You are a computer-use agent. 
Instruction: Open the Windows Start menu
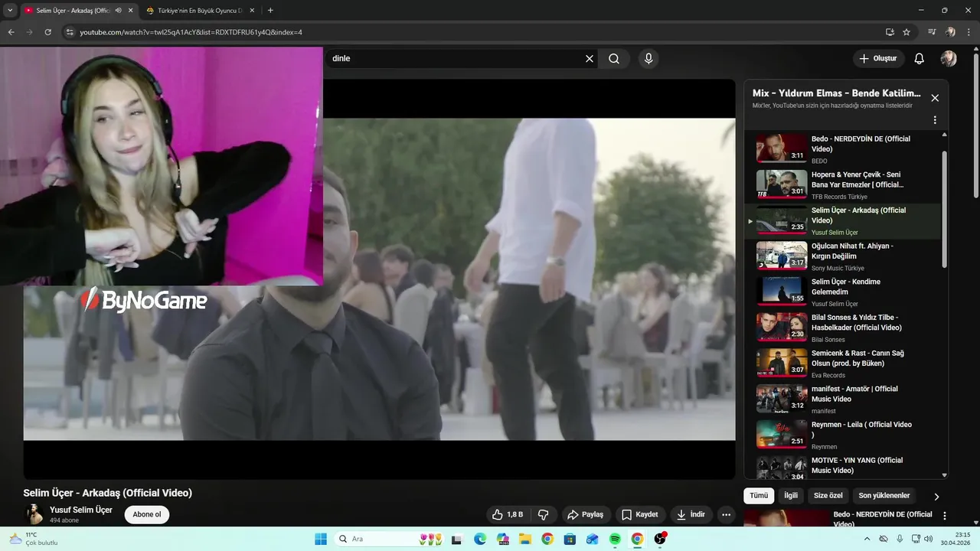pos(321,539)
